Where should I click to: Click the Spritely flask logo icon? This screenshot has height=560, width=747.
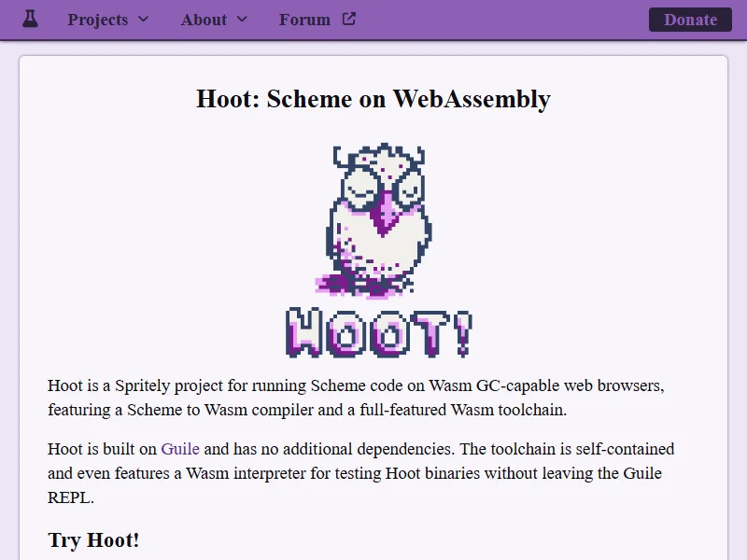click(30, 19)
